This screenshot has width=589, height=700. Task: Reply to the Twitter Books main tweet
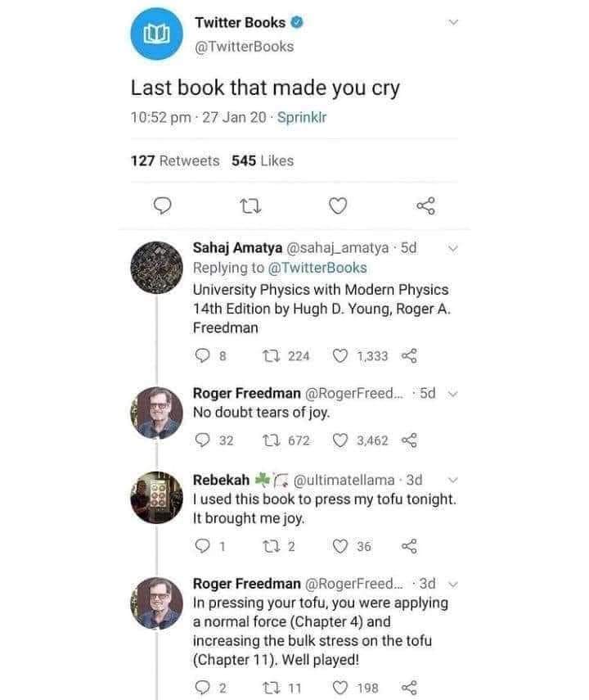tap(163, 206)
